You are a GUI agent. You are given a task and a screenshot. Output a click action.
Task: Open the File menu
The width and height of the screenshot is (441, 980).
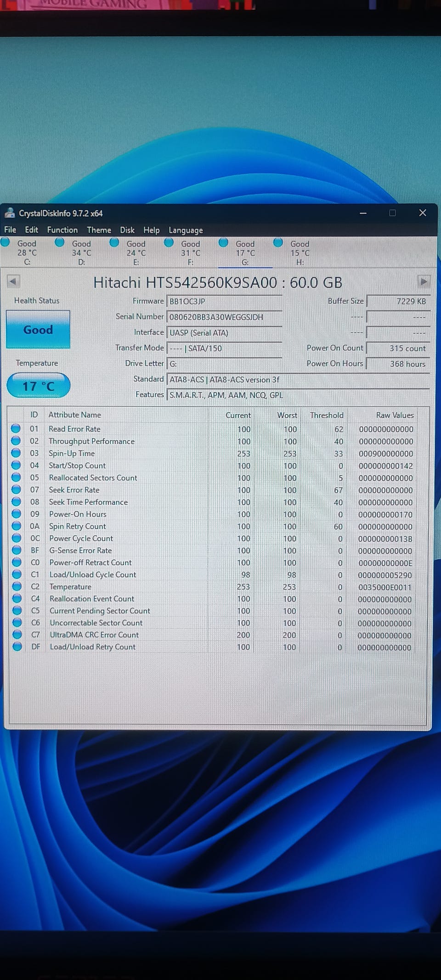point(10,230)
